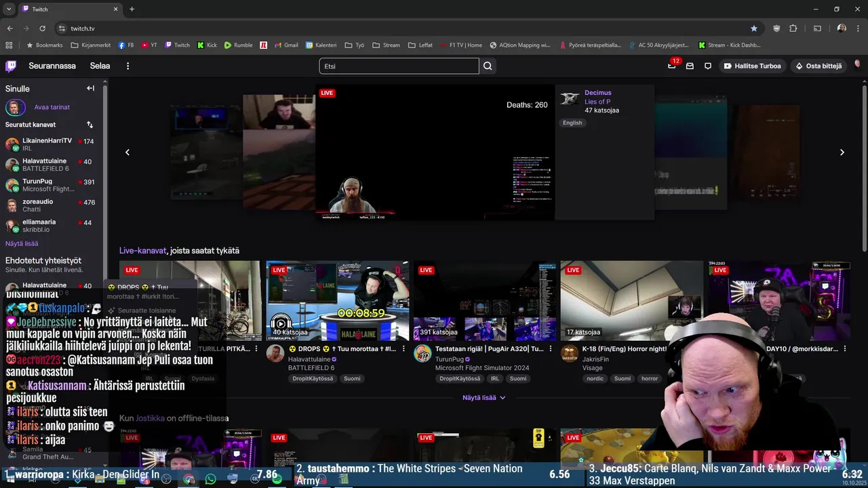Click the Avaa tarinat link

tap(52, 107)
